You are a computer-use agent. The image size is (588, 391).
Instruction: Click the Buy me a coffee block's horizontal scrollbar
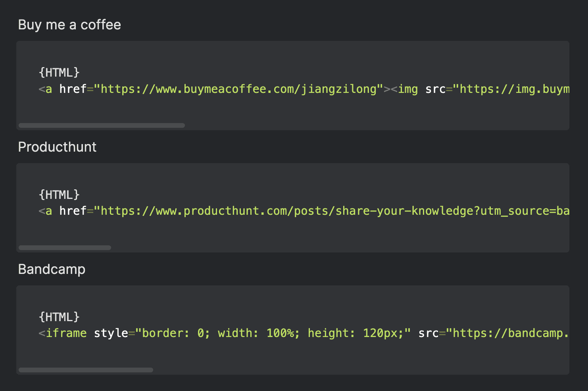pyautogui.click(x=102, y=125)
